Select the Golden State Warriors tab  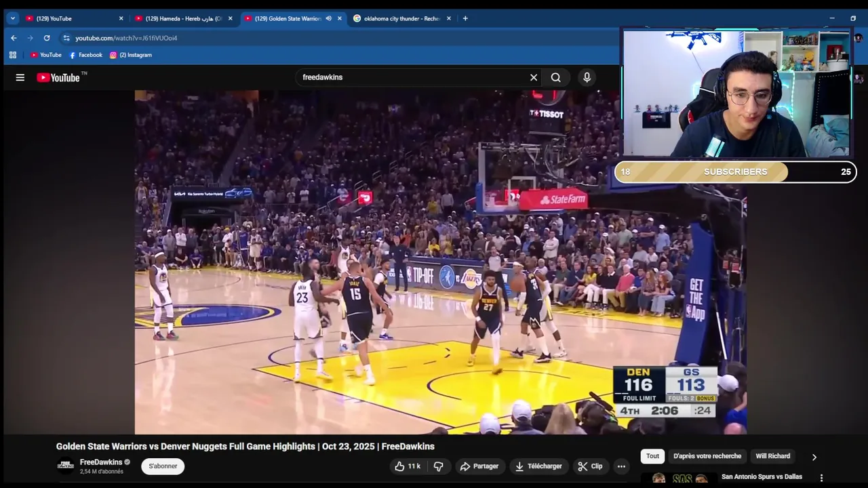click(293, 18)
